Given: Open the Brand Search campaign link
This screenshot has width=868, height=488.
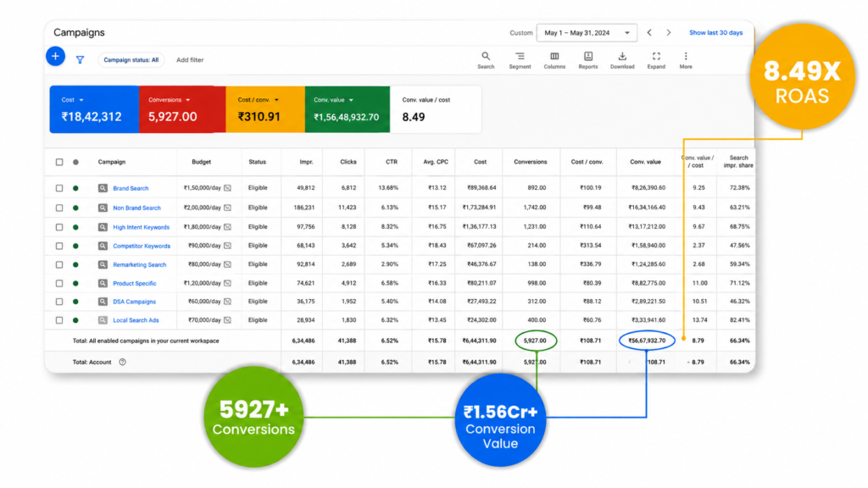Looking at the screenshot, I should pos(131,188).
